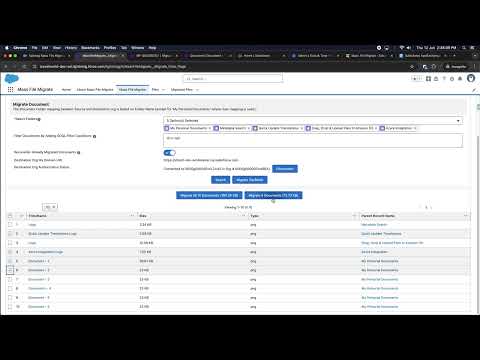
Task: Go to next page of results arrow
Action: 431,207
